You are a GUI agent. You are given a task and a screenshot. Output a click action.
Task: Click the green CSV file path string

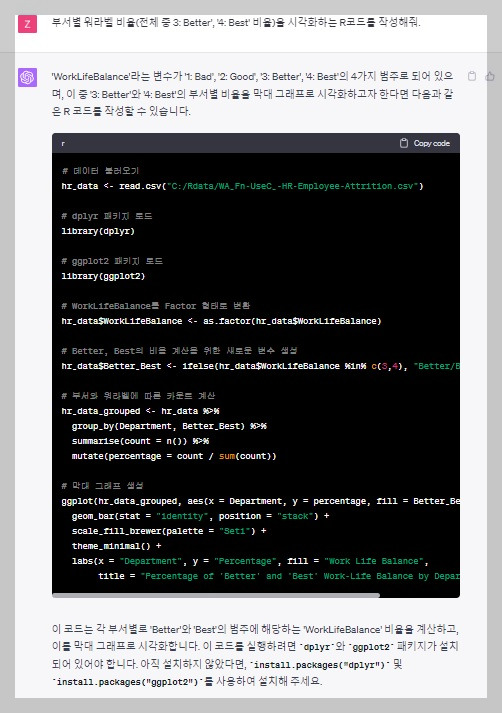click(293, 186)
